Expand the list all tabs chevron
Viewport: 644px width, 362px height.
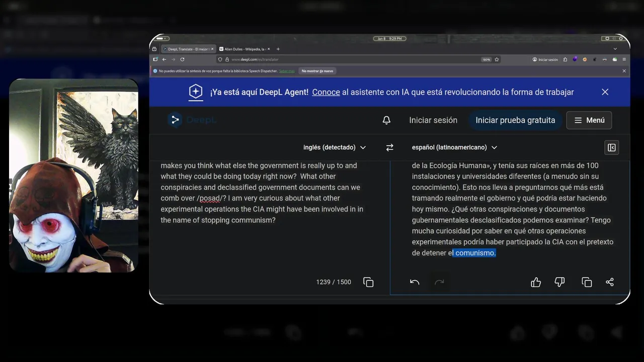[x=615, y=49]
